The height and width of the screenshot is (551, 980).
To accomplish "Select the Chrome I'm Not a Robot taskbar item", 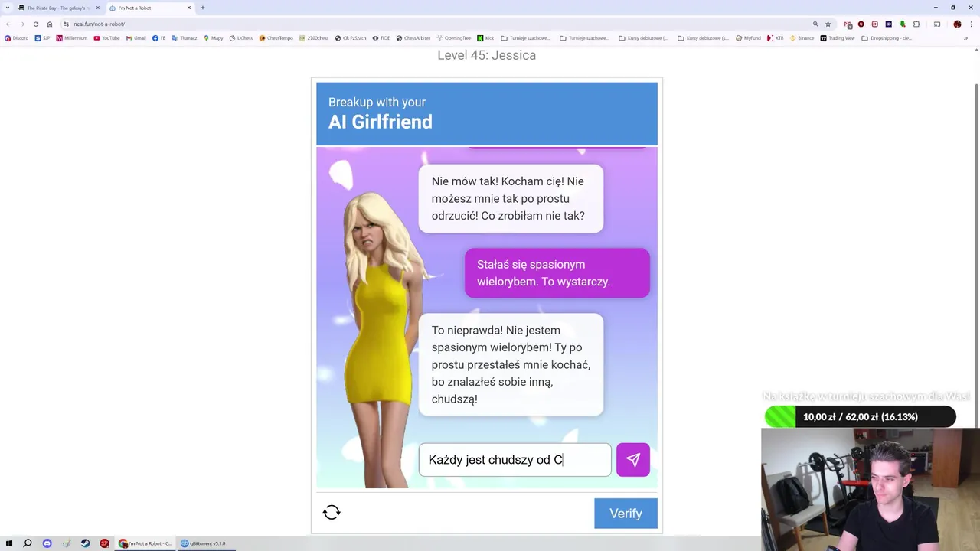I will pyautogui.click(x=145, y=543).
